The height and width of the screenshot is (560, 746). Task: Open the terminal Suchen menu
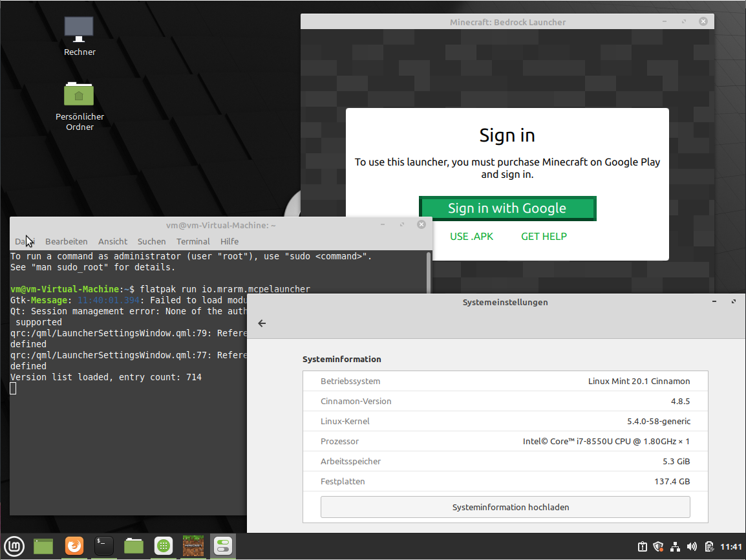[x=151, y=241]
